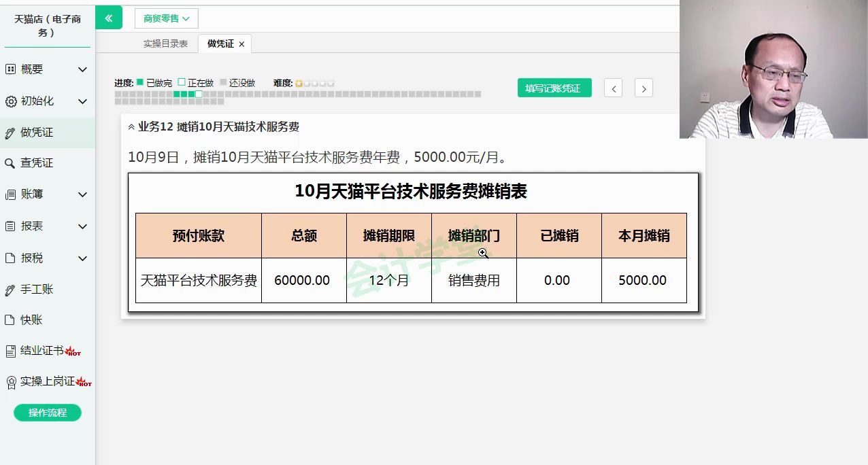Open the 商贸零售 dropdown

click(x=165, y=18)
